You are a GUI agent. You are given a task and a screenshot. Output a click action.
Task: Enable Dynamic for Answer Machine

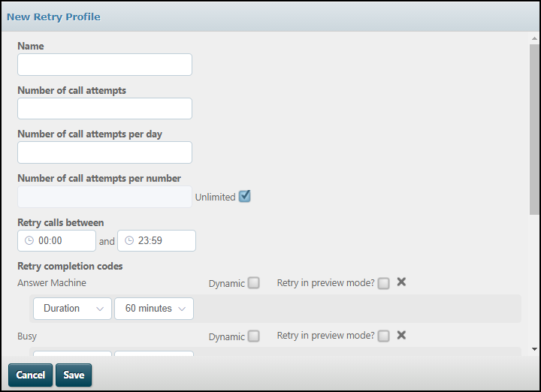pos(254,283)
